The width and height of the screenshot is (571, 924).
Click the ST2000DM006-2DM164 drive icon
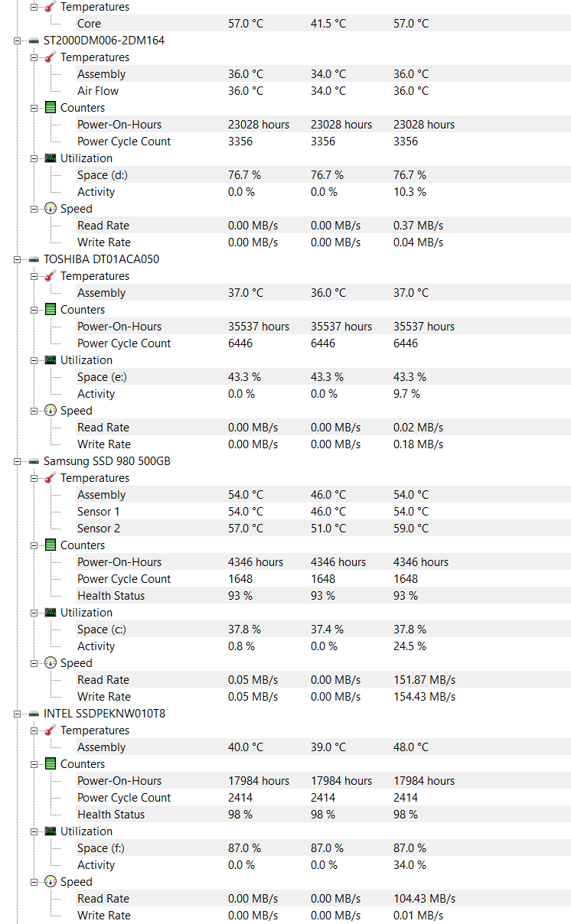pyautogui.click(x=34, y=41)
